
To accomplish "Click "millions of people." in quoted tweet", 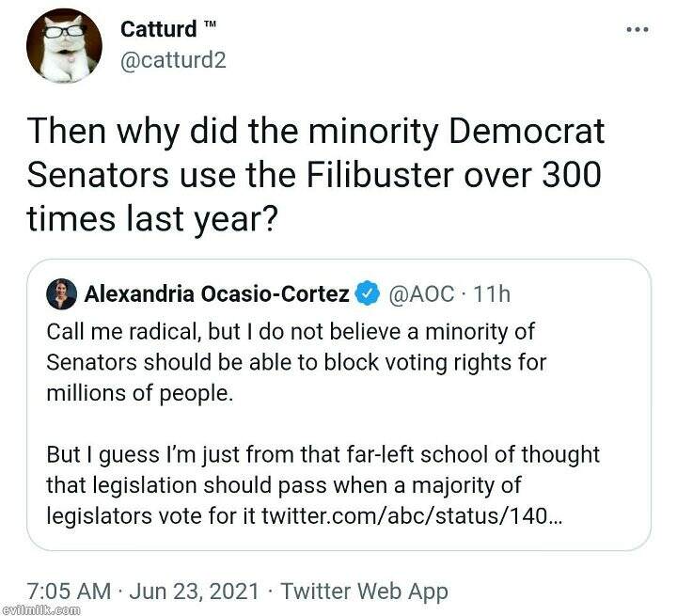I will (x=138, y=392).
